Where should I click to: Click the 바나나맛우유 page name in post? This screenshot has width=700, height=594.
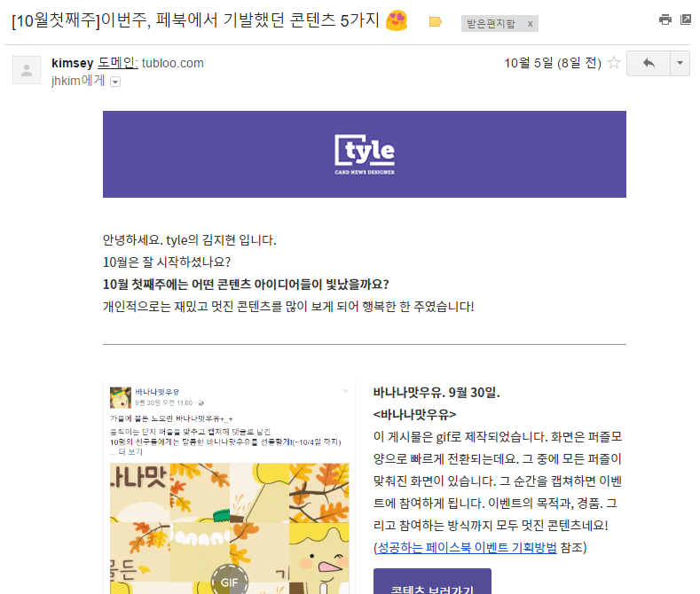157,392
